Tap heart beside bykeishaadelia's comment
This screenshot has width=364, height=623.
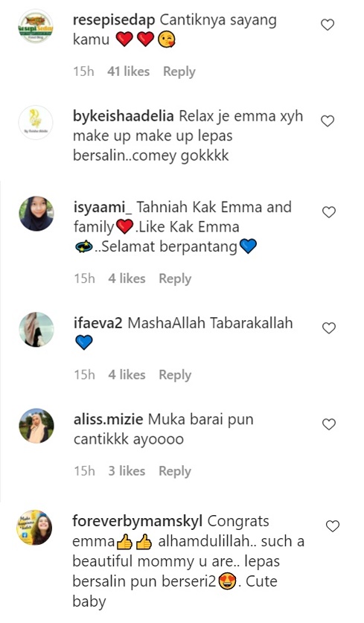328,121
